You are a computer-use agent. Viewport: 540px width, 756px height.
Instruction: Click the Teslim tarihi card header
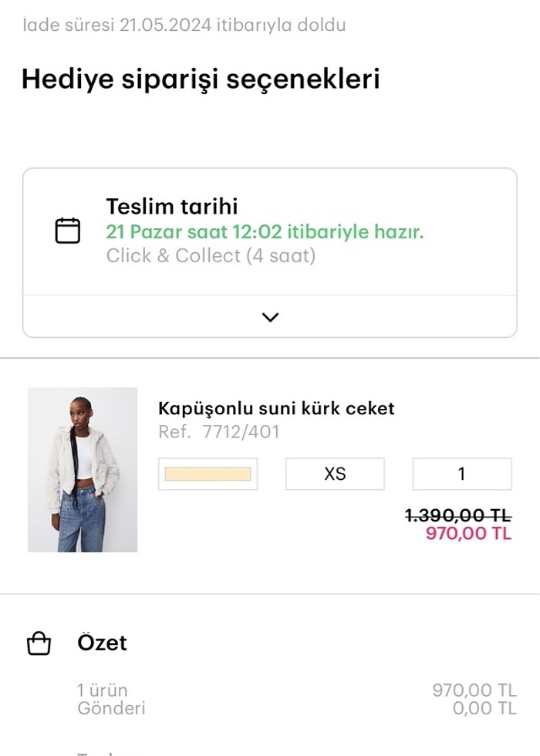pos(173,206)
